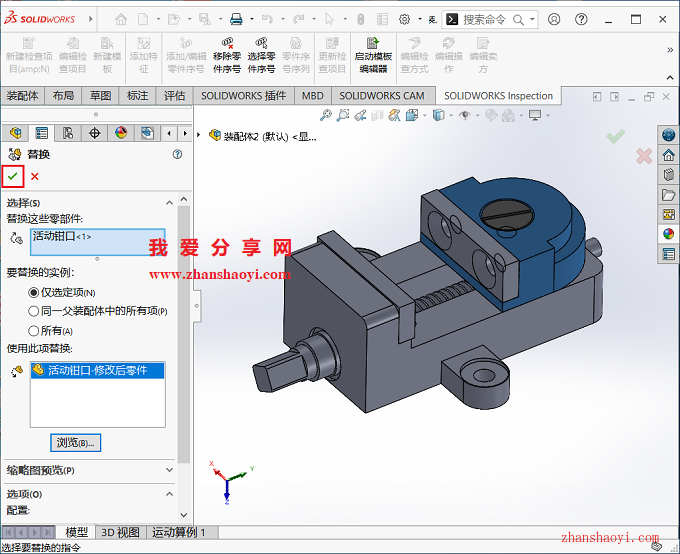Image resolution: width=680 pixels, height=554 pixels.
Task: Click the 选择零件序号 tool
Action: pyautogui.click(x=262, y=56)
